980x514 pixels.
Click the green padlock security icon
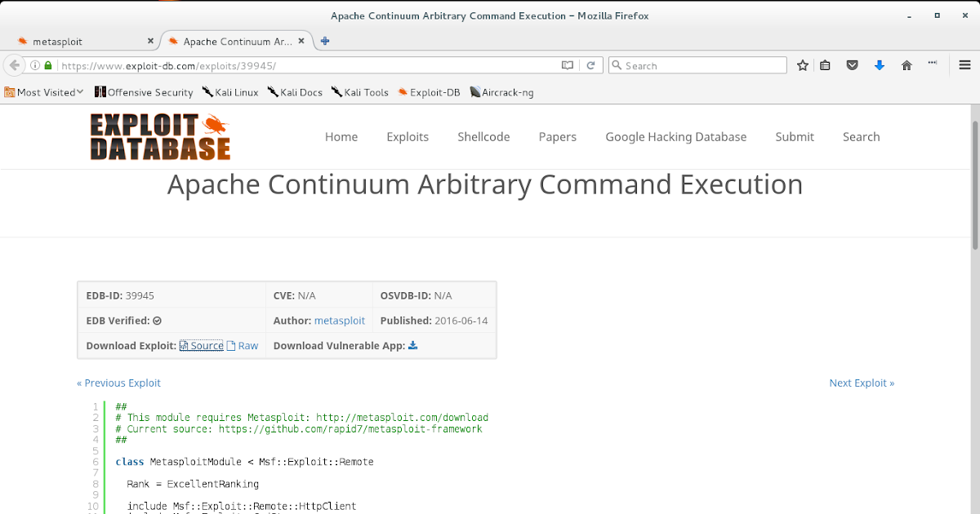pos(48,65)
